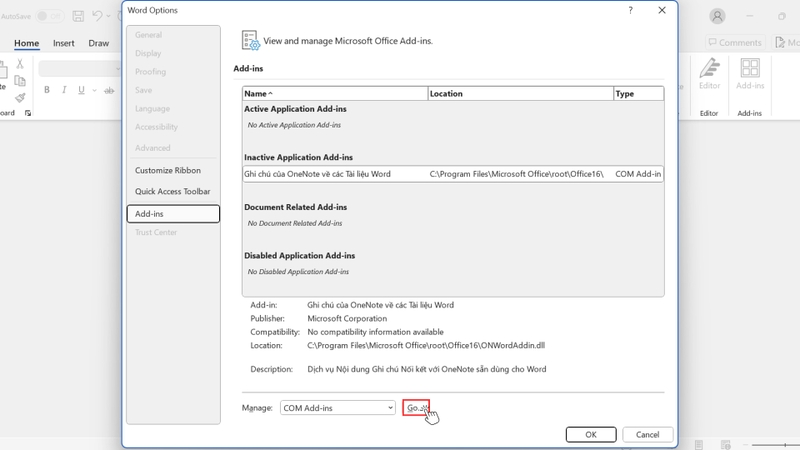Toggle Strikethrough formatting
This screenshot has width=800, height=450.
point(109,90)
